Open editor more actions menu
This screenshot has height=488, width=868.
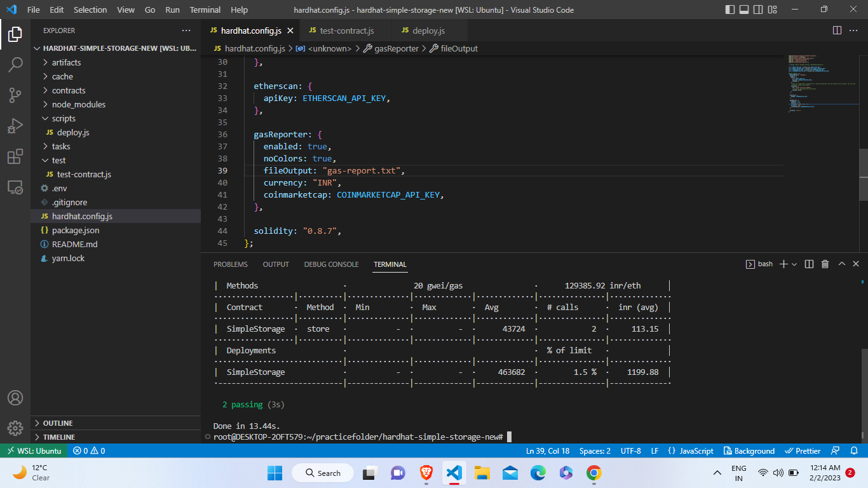click(855, 30)
